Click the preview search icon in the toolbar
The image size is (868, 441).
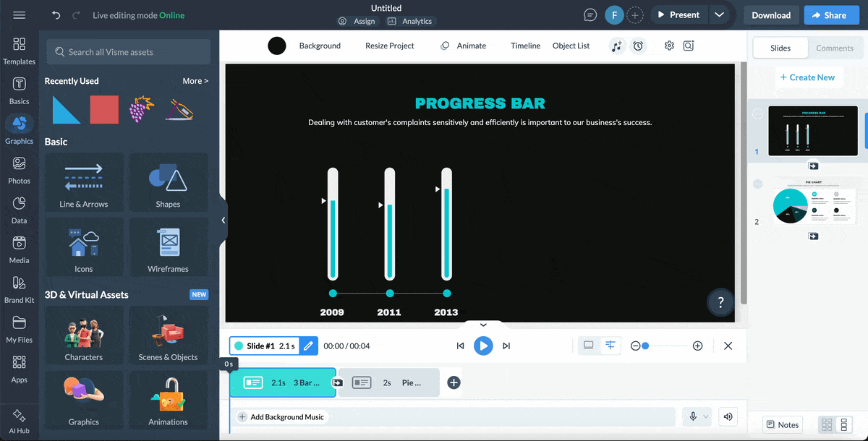(x=688, y=46)
